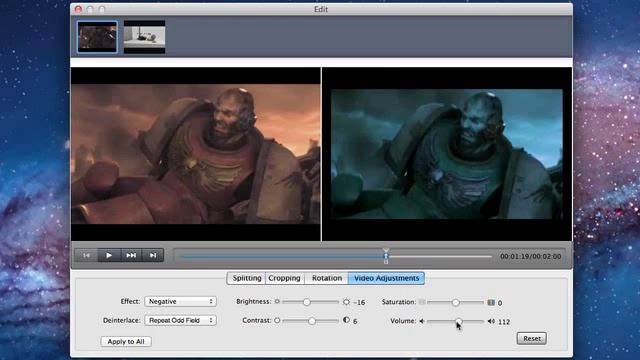Play the video preview
Image resolution: width=640 pixels, height=360 pixels.
[x=109, y=255]
